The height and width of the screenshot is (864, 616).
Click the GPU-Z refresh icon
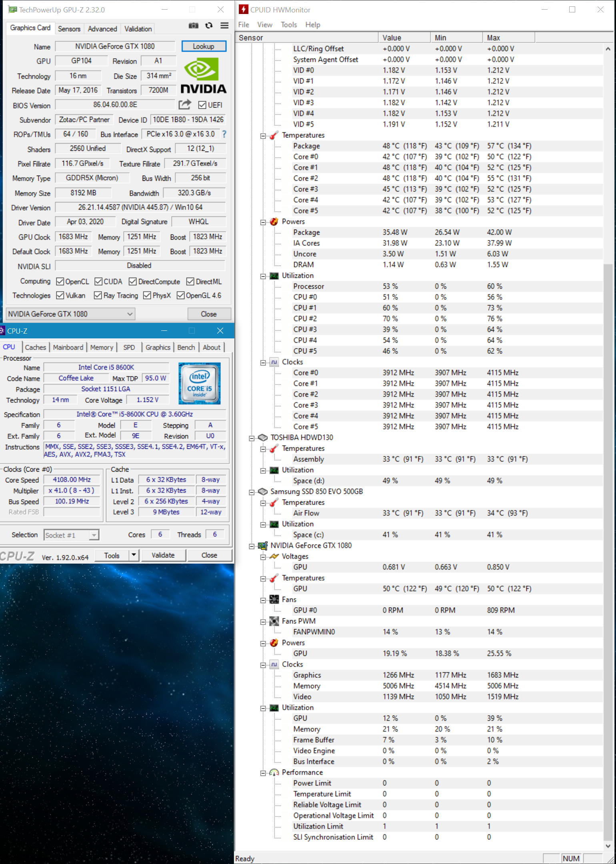point(209,26)
